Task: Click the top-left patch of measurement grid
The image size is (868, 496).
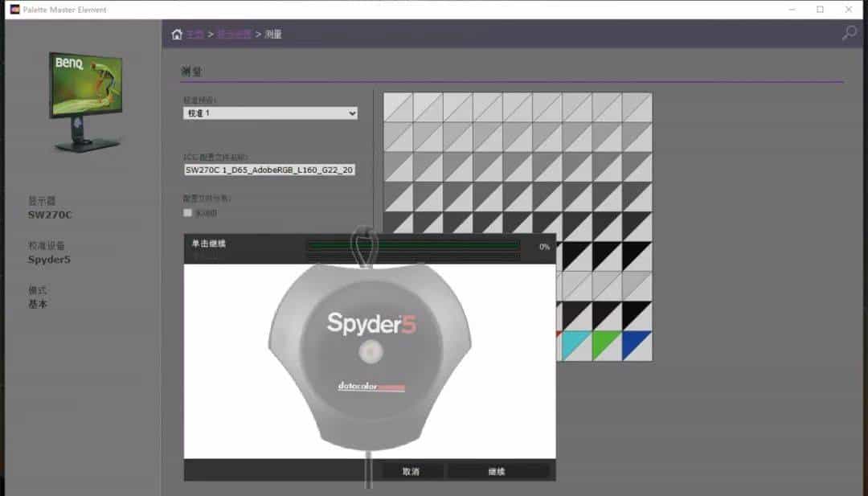Action: (398, 107)
